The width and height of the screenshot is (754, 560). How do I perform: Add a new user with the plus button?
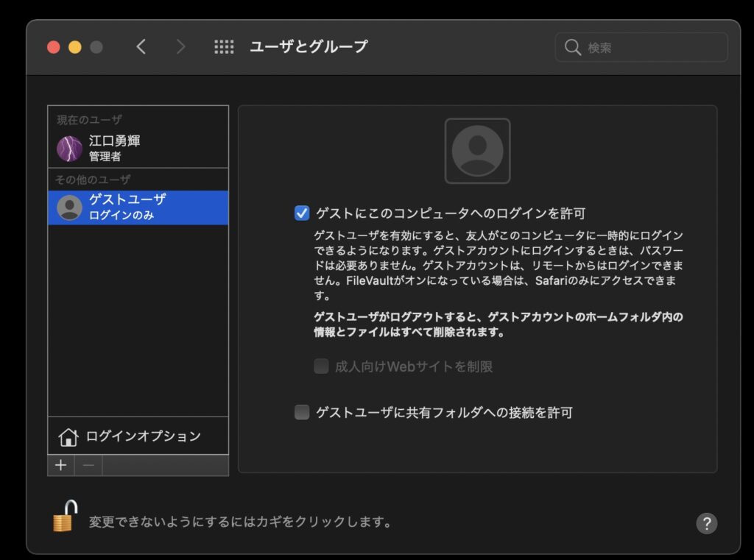tap(60, 465)
